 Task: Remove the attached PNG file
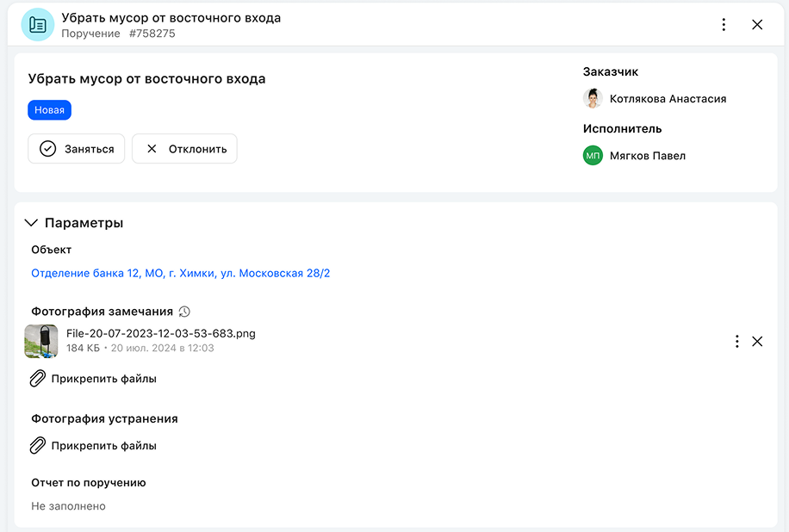click(757, 342)
